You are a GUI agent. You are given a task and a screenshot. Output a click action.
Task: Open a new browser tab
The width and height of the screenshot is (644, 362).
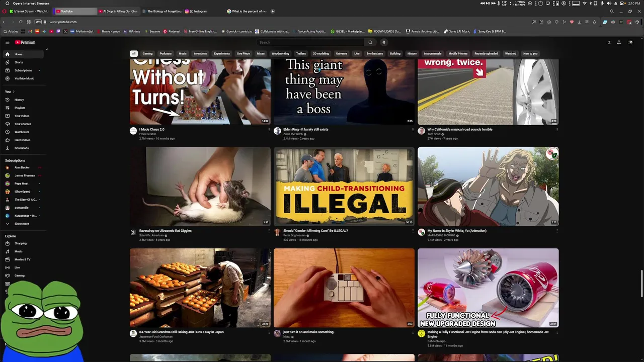[273, 11]
